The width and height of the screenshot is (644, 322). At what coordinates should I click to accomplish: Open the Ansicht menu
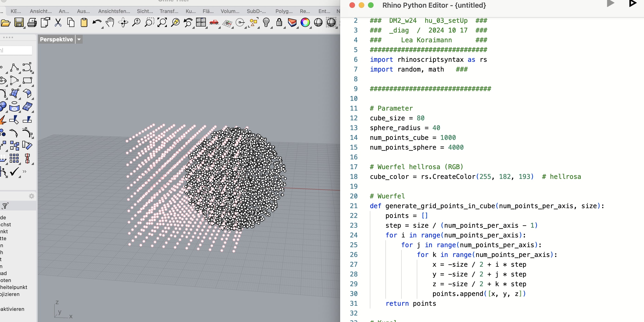tap(40, 11)
